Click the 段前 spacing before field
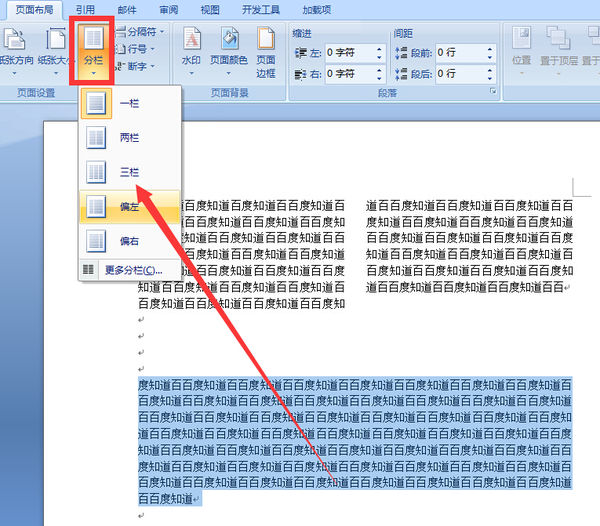This screenshot has width=600, height=526. (460, 53)
